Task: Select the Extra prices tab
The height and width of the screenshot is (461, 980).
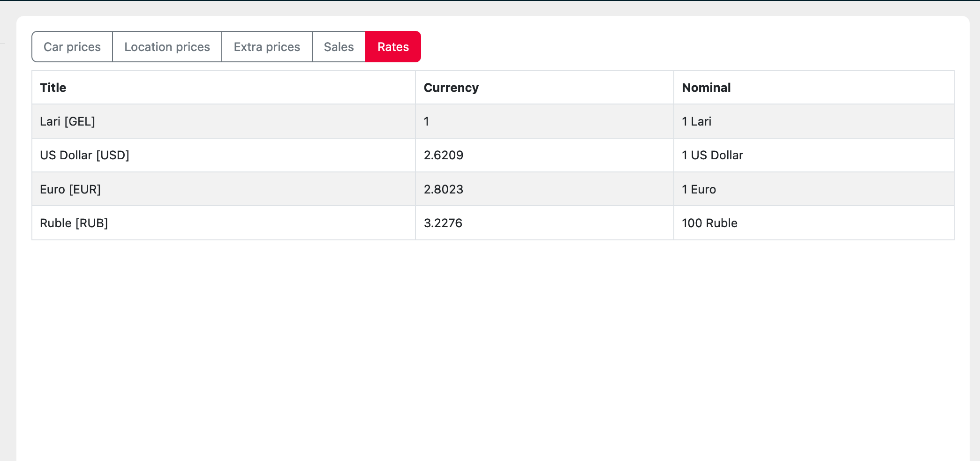Action: pyautogui.click(x=267, y=47)
